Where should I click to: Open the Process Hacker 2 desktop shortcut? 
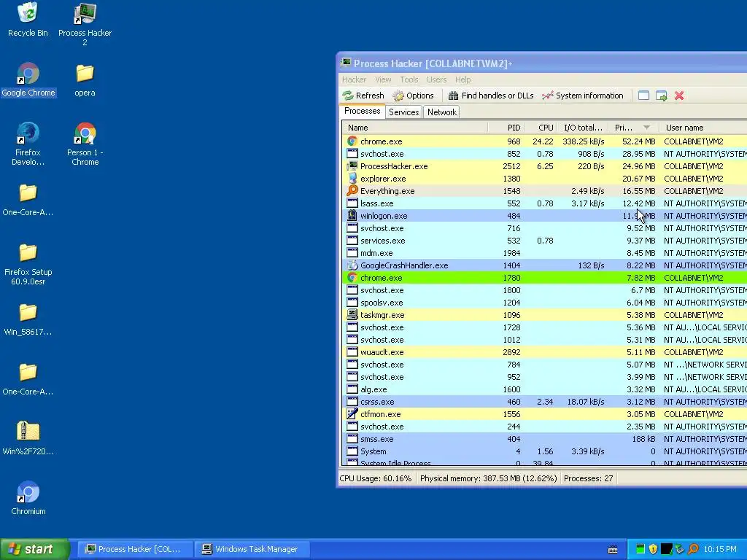(85, 24)
